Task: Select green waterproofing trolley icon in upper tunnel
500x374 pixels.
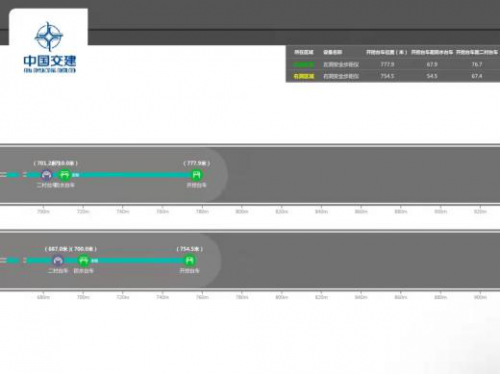Action: click(x=64, y=175)
